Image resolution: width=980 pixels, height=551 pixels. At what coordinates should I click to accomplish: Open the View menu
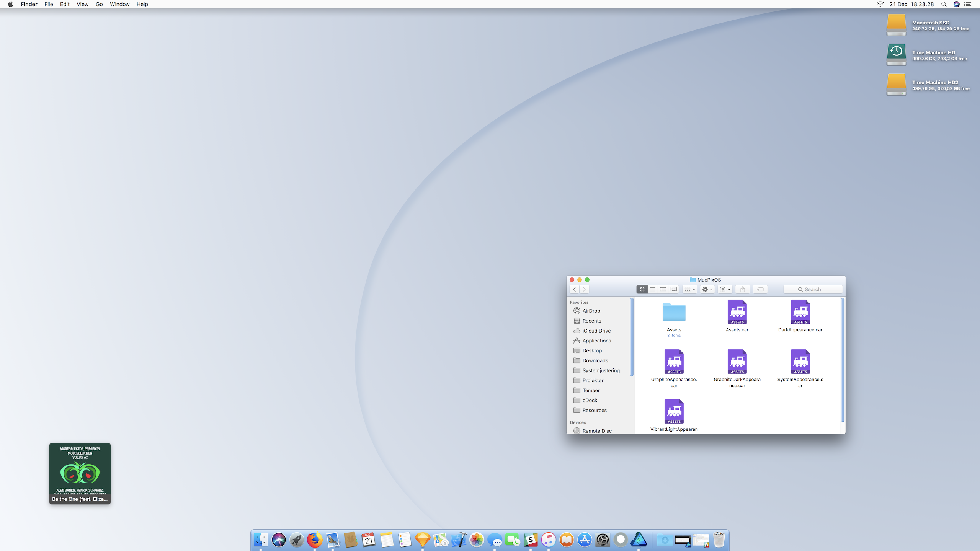pos(82,4)
